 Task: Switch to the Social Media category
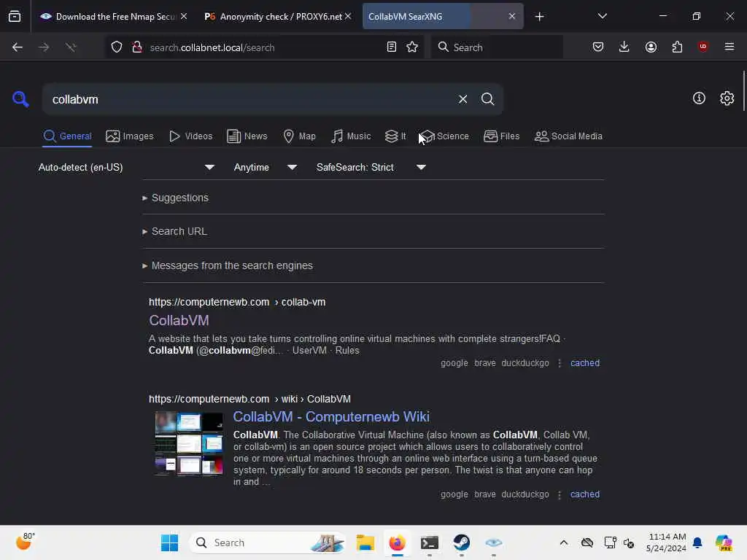click(x=568, y=136)
